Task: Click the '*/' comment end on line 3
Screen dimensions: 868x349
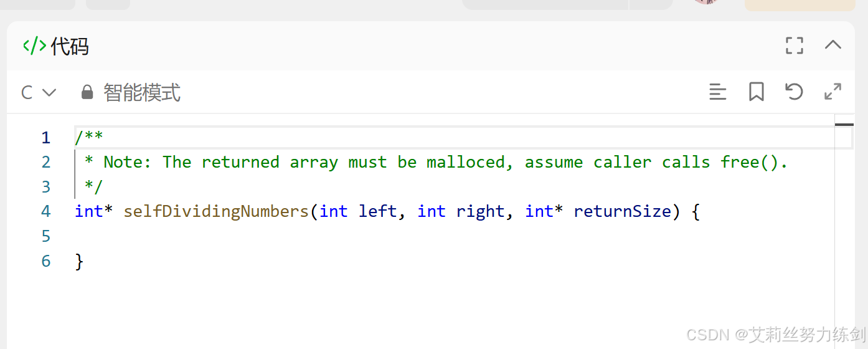Action: (94, 187)
